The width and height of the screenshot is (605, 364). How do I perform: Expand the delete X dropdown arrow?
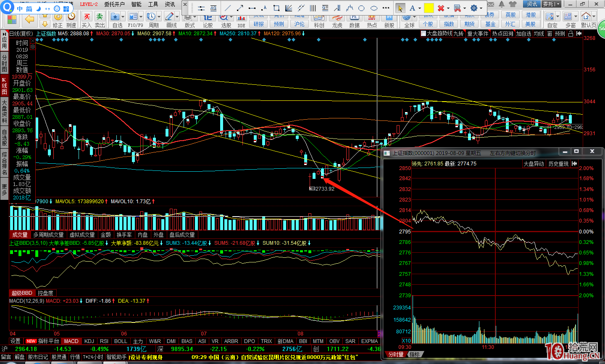point(448,8)
